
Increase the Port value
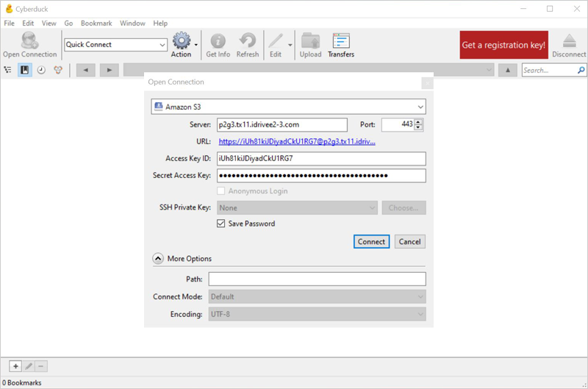pos(418,121)
